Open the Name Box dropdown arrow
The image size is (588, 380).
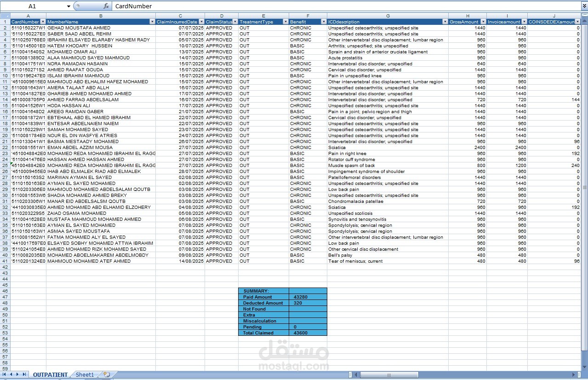pyautogui.click(x=69, y=6)
